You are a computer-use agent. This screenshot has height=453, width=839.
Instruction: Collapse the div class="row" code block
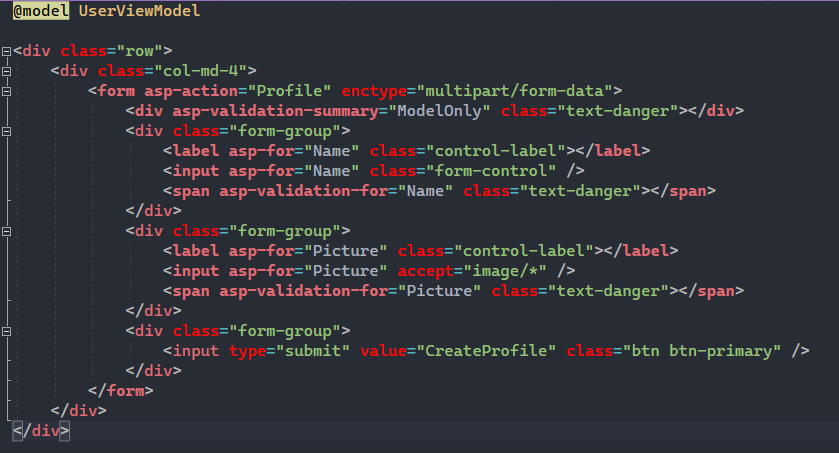pyautogui.click(x=6, y=51)
